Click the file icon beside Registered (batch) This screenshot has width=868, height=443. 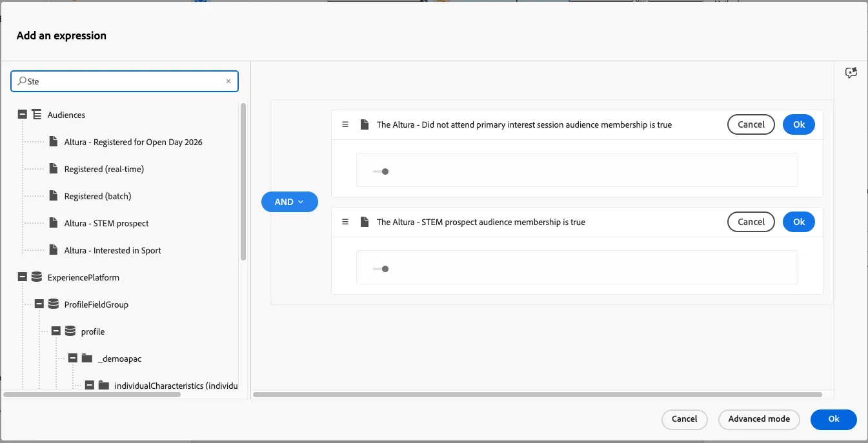[x=54, y=196]
